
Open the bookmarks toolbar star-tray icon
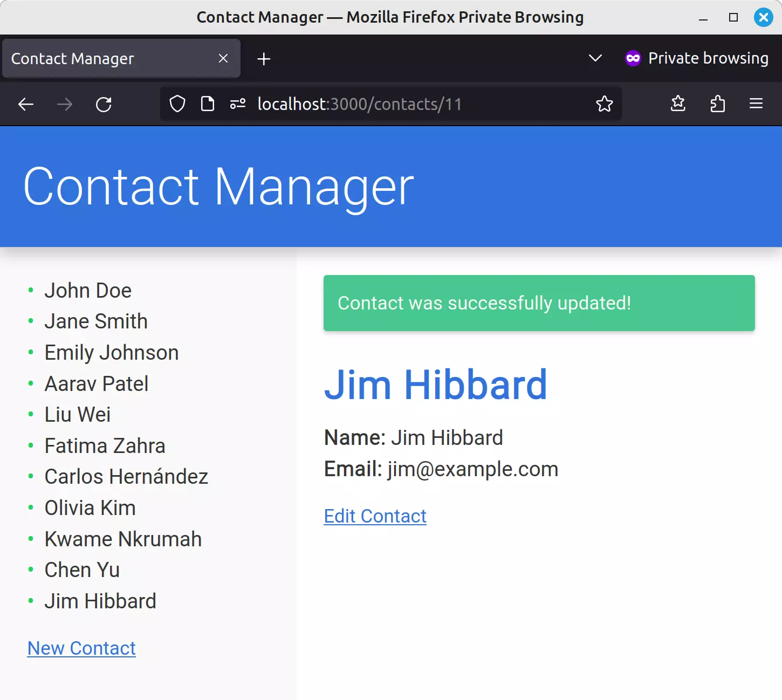tap(678, 104)
